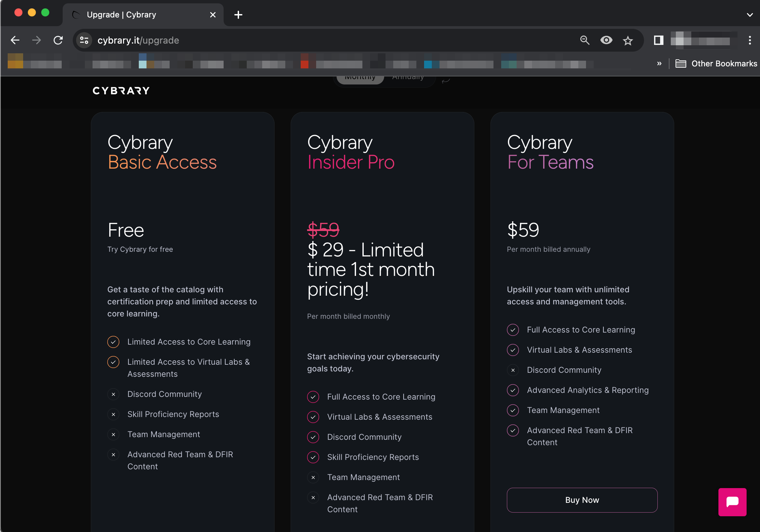This screenshot has width=760, height=532.
Task: Click the For Teams Advanced Red Team check icon
Action: [513, 430]
